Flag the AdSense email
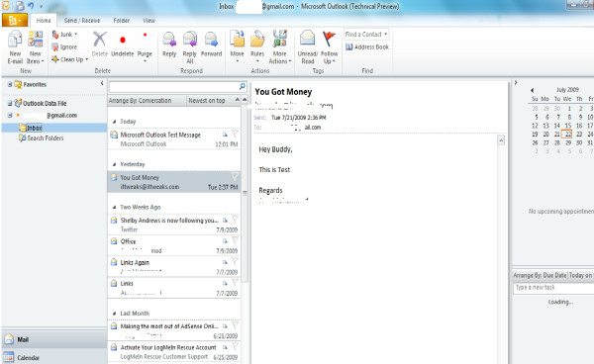This screenshot has width=594, height=364. pos(235,325)
